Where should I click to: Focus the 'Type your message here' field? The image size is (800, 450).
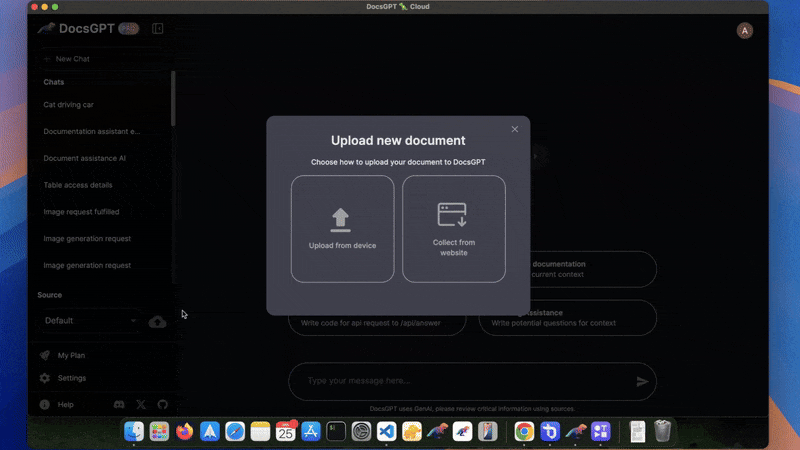pos(460,381)
